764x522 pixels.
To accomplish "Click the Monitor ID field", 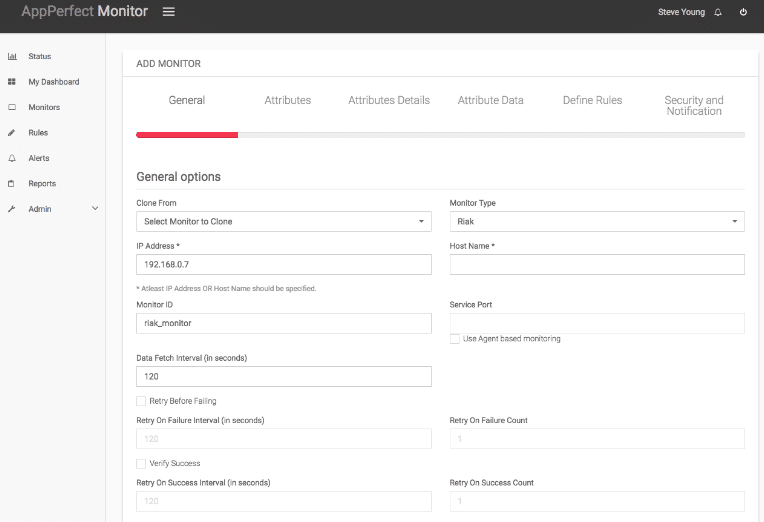I will point(284,323).
